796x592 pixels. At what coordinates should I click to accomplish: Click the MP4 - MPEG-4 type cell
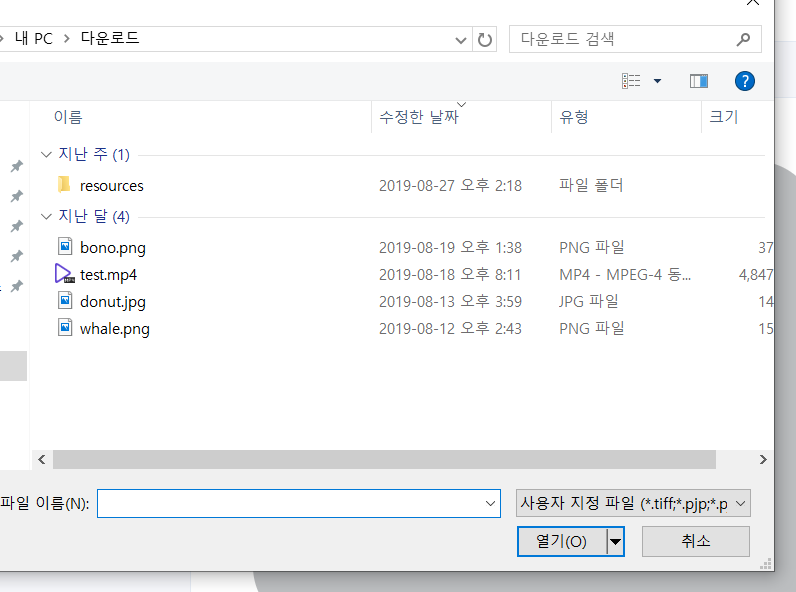[x=625, y=274]
